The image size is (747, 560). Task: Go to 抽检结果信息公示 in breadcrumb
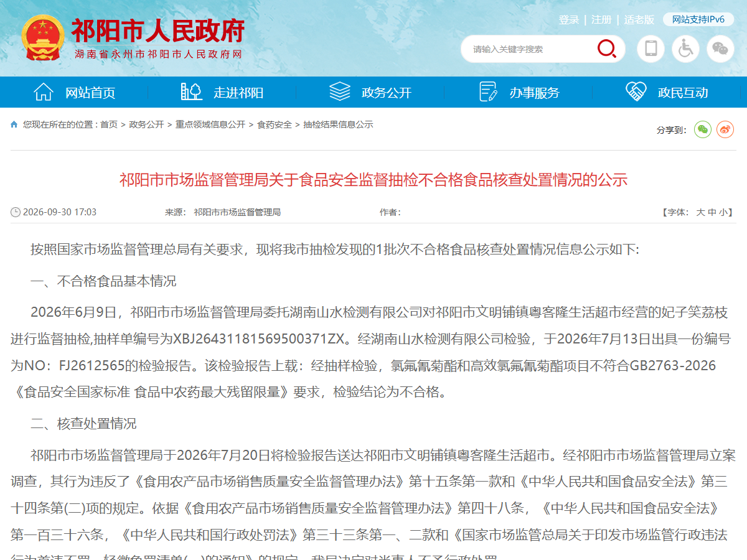(338, 124)
